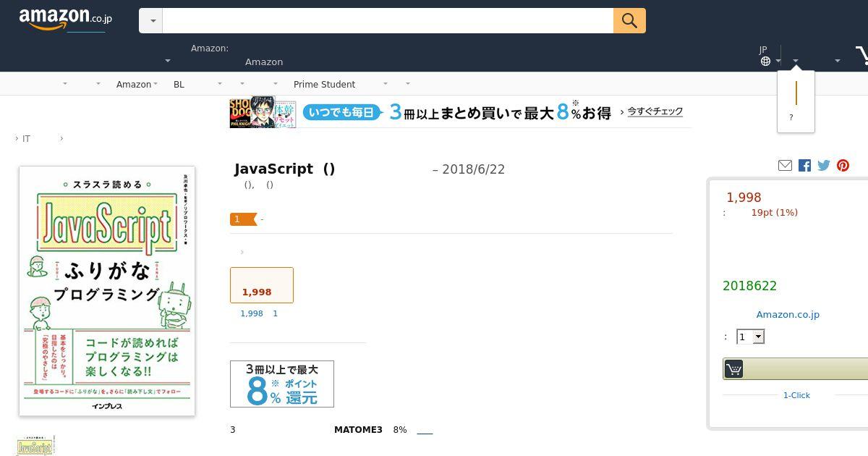Open the search category dropdown
868x456 pixels.
(150, 21)
